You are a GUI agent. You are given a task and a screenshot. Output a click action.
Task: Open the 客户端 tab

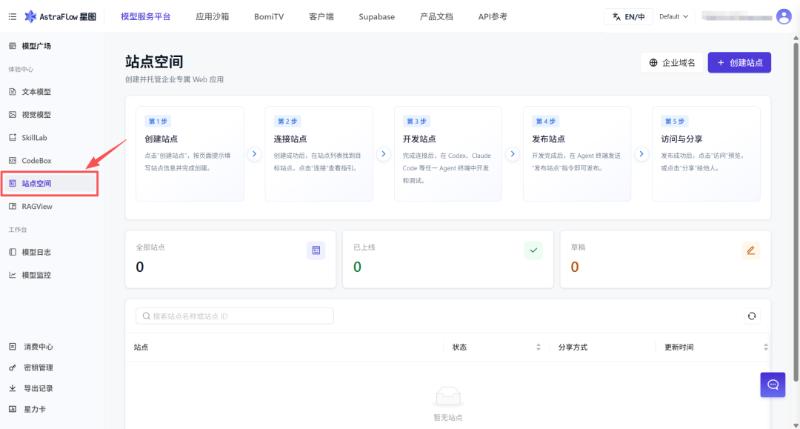coord(321,17)
